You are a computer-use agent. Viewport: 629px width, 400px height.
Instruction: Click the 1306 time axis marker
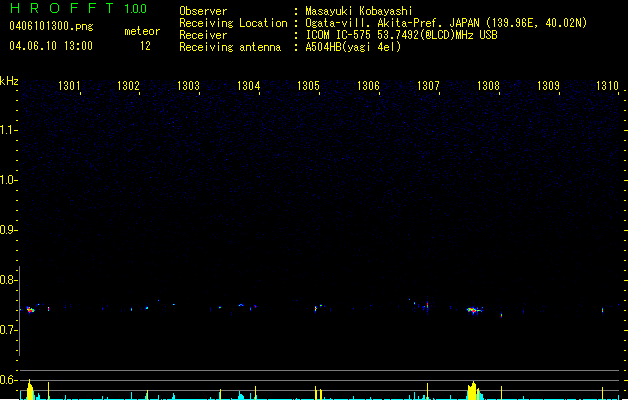pos(368,85)
